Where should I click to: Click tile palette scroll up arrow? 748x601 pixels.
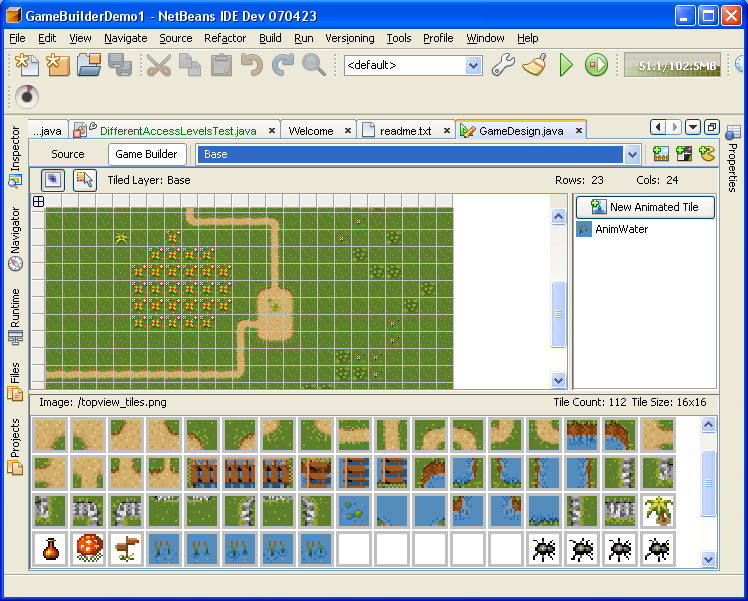[x=708, y=425]
